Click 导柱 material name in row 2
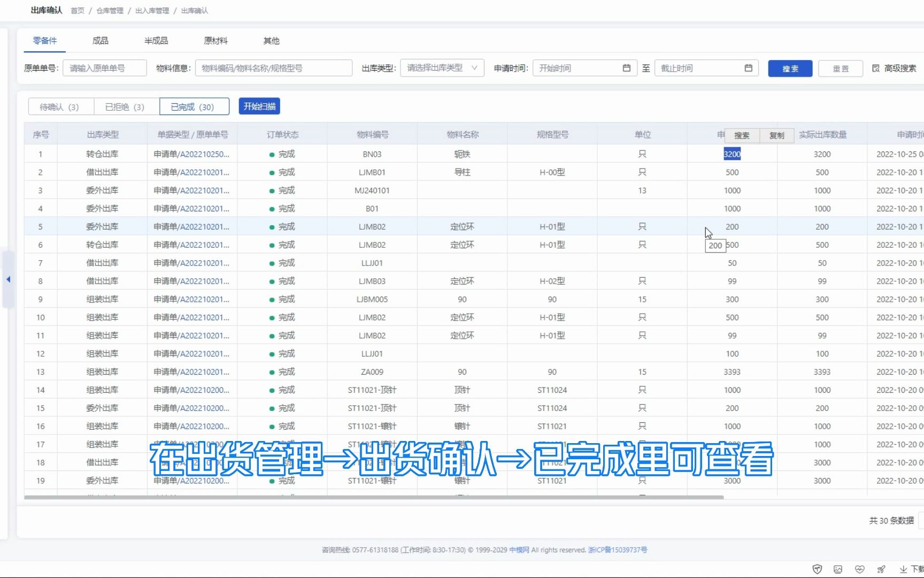Screen dimensions: 924x578 tap(462, 172)
